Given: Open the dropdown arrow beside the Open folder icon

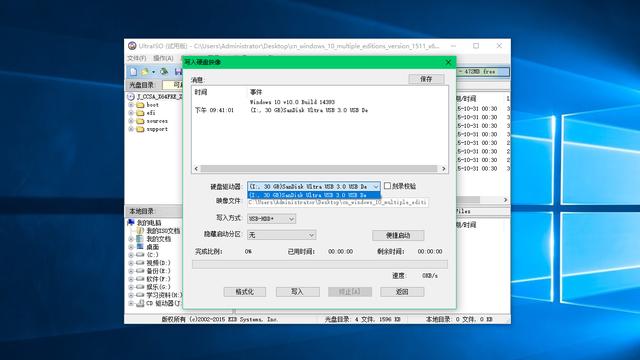Looking at the screenshot, I should pos(153,72).
